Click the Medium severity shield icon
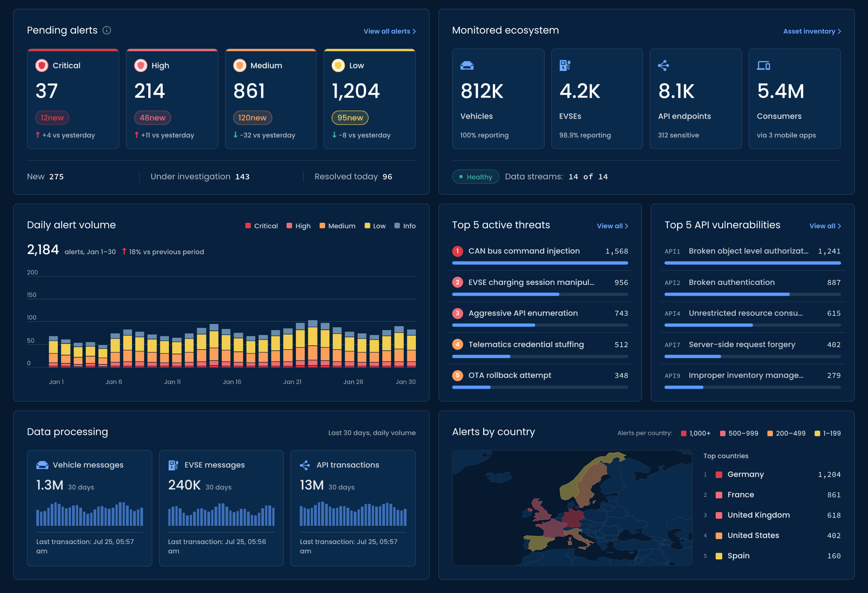This screenshot has width=868, height=593. coord(240,65)
